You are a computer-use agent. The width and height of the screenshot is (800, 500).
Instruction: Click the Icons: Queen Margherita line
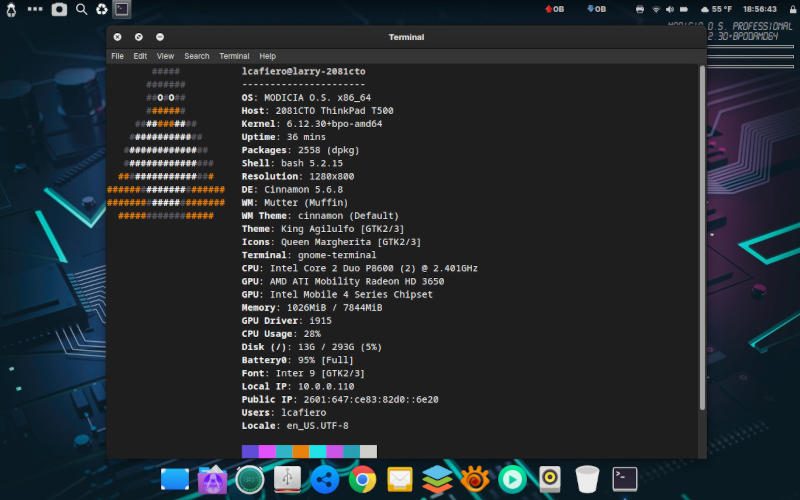click(332, 242)
